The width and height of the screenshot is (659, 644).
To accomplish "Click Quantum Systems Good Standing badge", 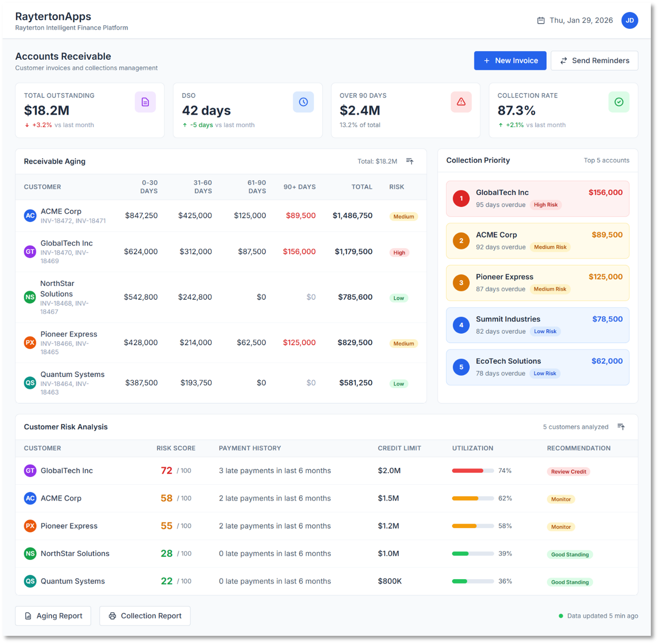I will (x=570, y=582).
